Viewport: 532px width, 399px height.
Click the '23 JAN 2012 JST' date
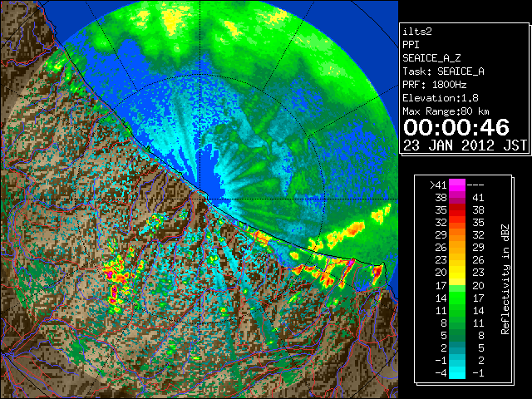click(x=465, y=145)
